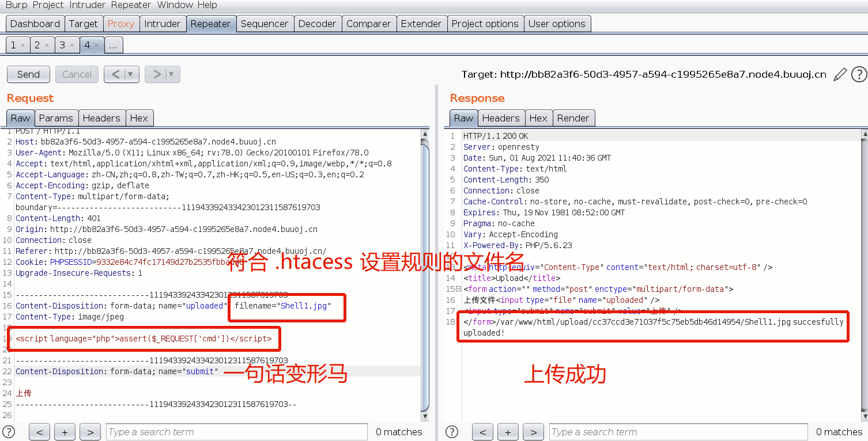This screenshot has height=441, width=868.
Task: Click the PHPSESSID cookie line
Action: (x=130, y=262)
